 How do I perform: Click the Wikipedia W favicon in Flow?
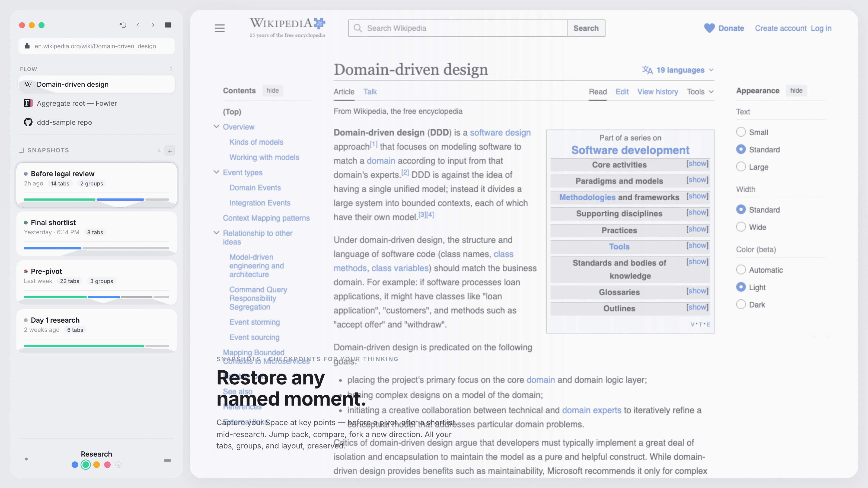tap(28, 84)
